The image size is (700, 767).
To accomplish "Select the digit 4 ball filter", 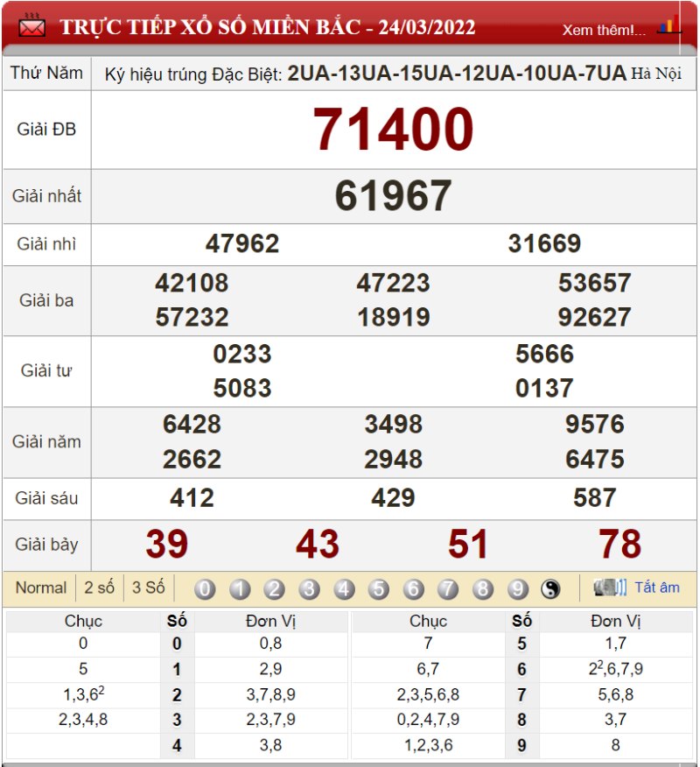I will (x=344, y=589).
